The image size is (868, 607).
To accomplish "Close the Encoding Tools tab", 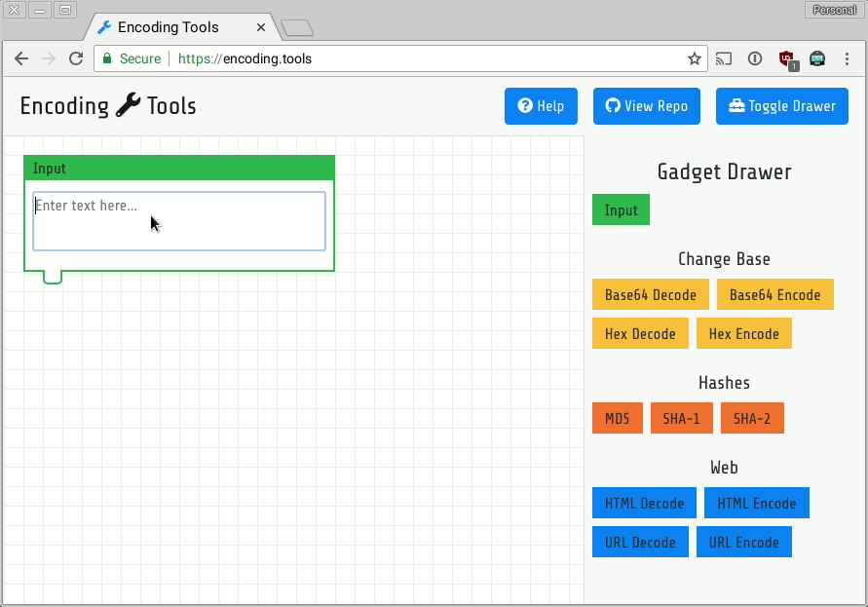I will pyautogui.click(x=261, y=27).
